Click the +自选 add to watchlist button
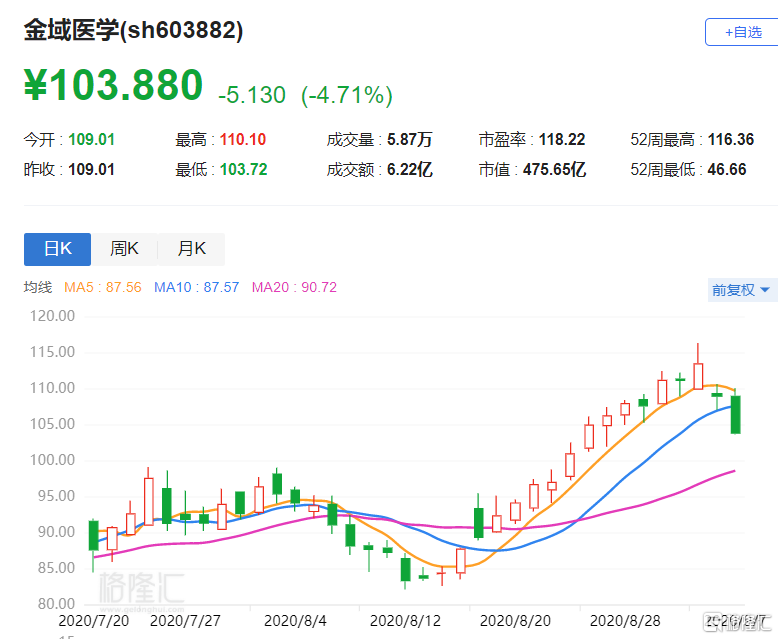Viewport: 778px width, 639px height. [x=740, y=32]
